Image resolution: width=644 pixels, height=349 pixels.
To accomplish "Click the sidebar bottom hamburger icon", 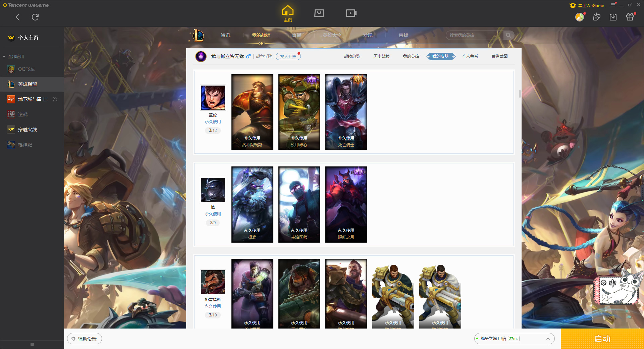I will tap(32, 344).
